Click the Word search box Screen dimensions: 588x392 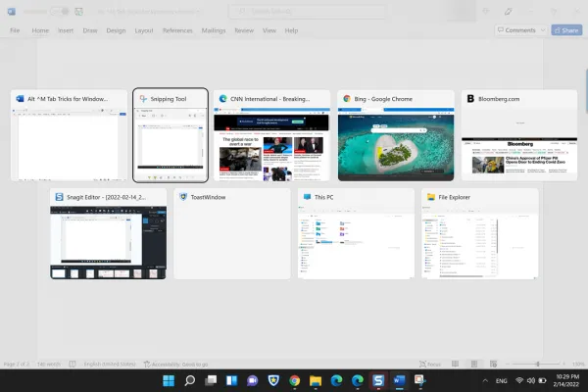point(309,11)
